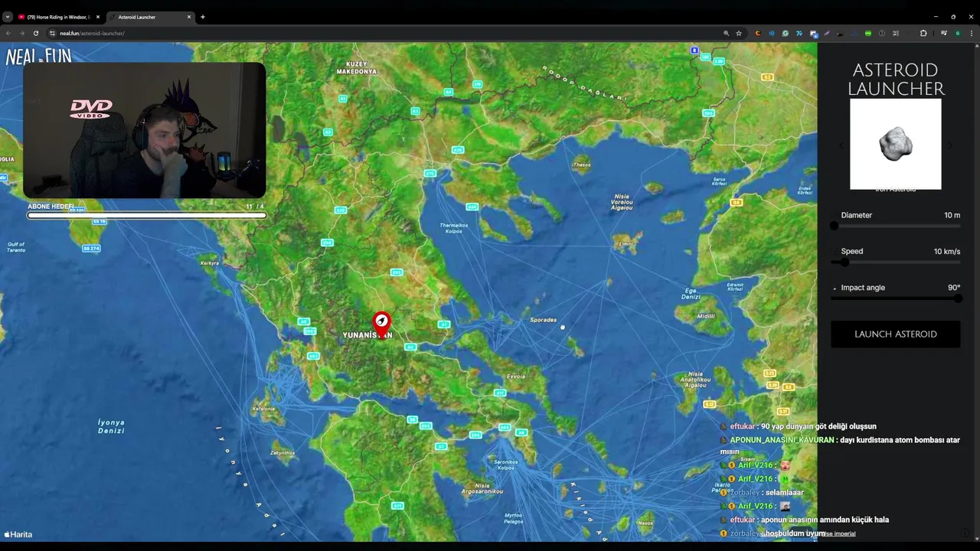Close the Horse Riding in Windsor tab
Viewport: 980px width, 551px height.
click(97, 17)
